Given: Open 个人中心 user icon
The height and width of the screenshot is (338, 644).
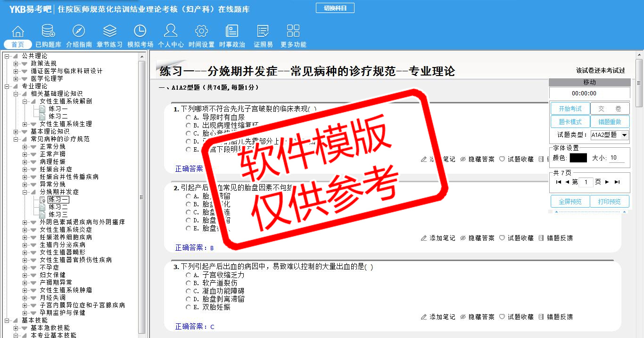Looking at the screenshot, I should 171,32.
